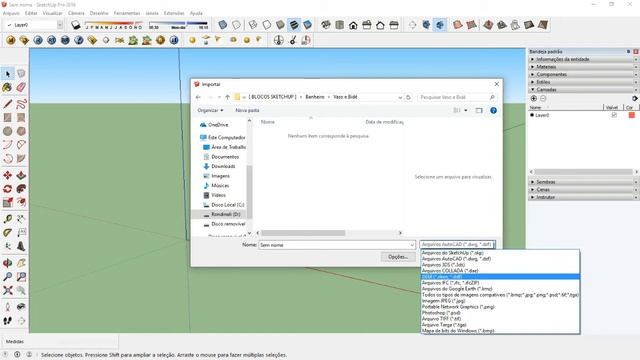Select OneDrive in navigation tree

[214, 125]
